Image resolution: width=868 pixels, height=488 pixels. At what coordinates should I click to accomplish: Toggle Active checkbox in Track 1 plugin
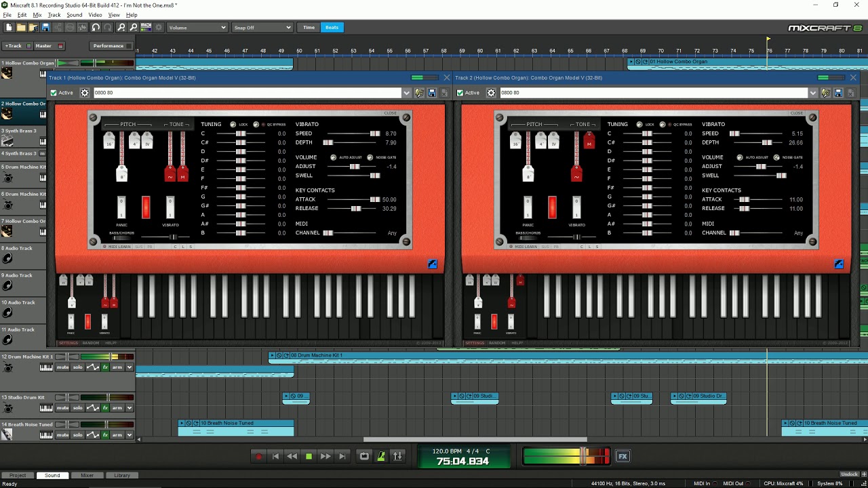click(x=54, y=93)
